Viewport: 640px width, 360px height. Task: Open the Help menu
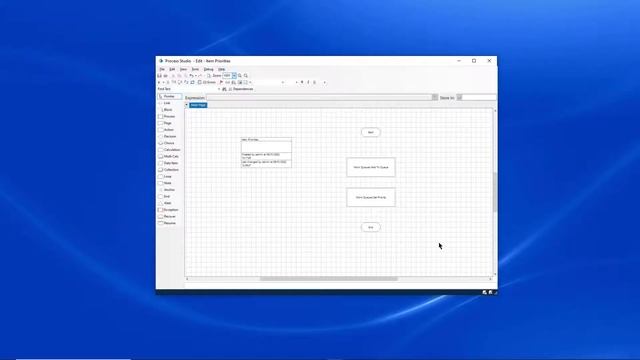(221, 69)
